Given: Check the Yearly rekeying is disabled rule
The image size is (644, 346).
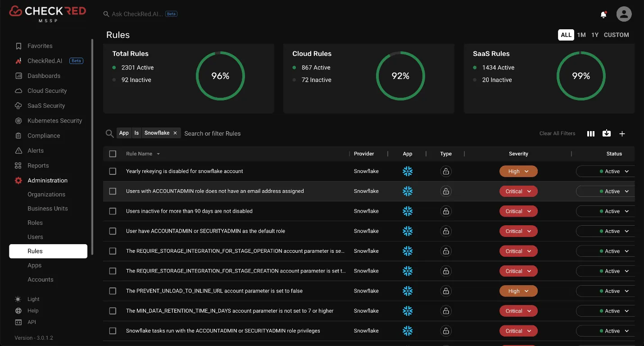Looking at the screenshot, I should click(113, 171).
